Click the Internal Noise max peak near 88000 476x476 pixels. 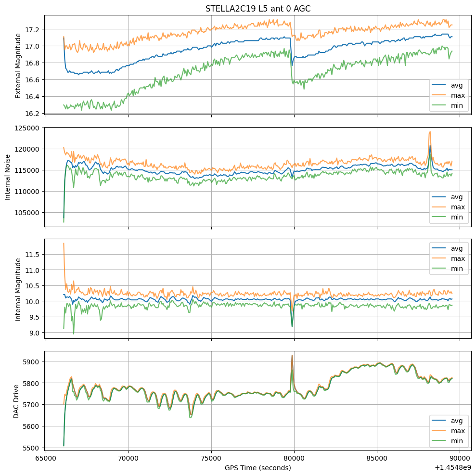click(430, 132)
